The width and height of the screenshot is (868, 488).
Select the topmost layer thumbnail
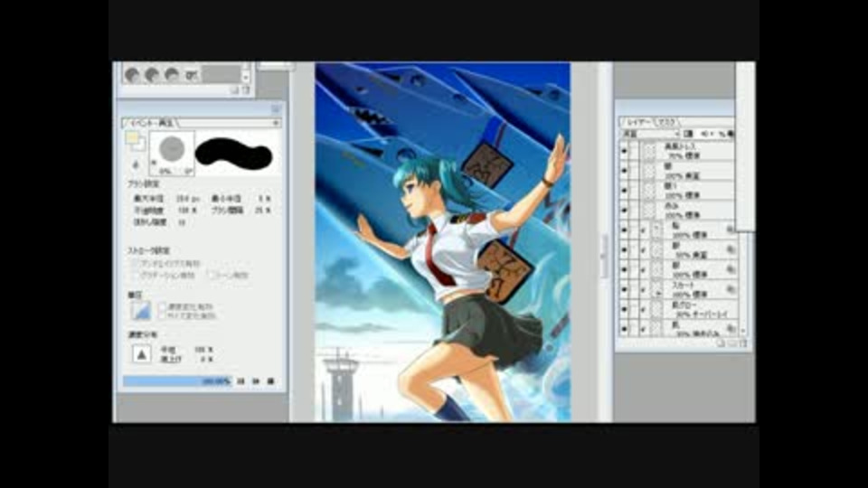649,151
